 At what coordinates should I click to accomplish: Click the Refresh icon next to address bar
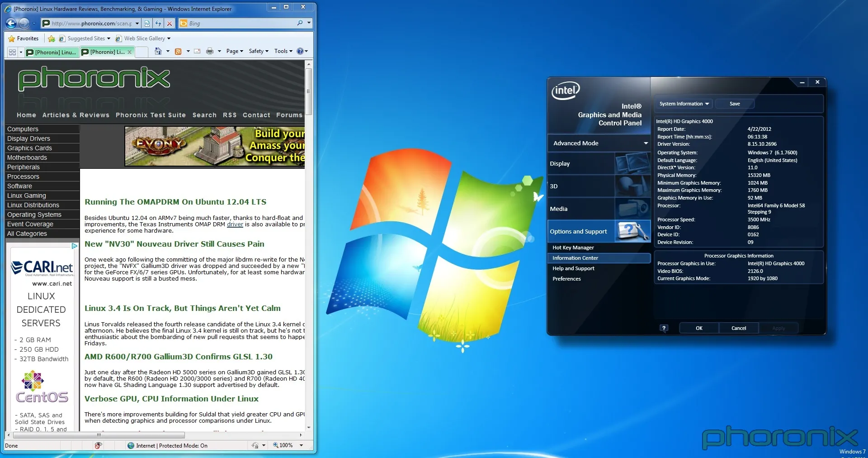pos(158,23)
